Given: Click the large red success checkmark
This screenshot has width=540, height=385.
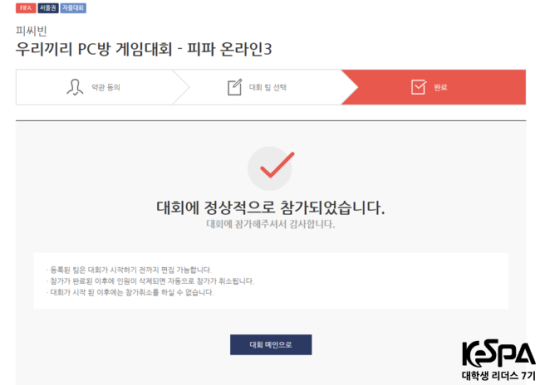Looking at the screenshot, I should click(x=277, y=165).
